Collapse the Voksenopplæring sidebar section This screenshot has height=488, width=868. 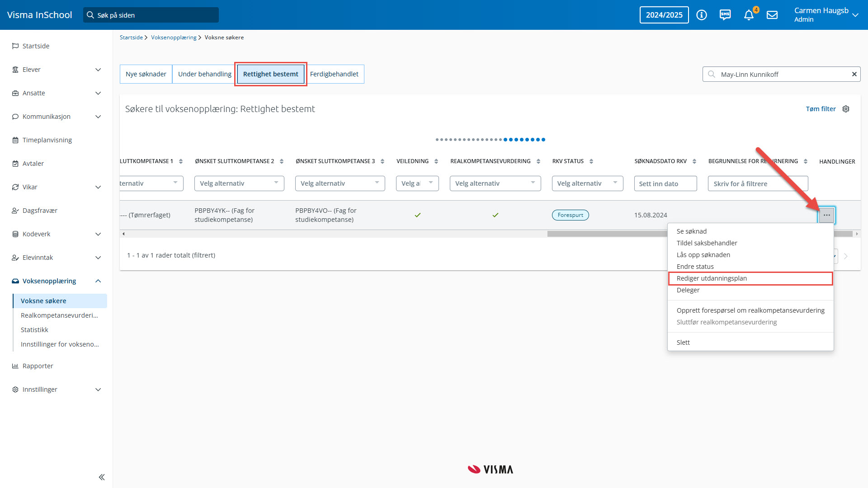click(98, 281)
